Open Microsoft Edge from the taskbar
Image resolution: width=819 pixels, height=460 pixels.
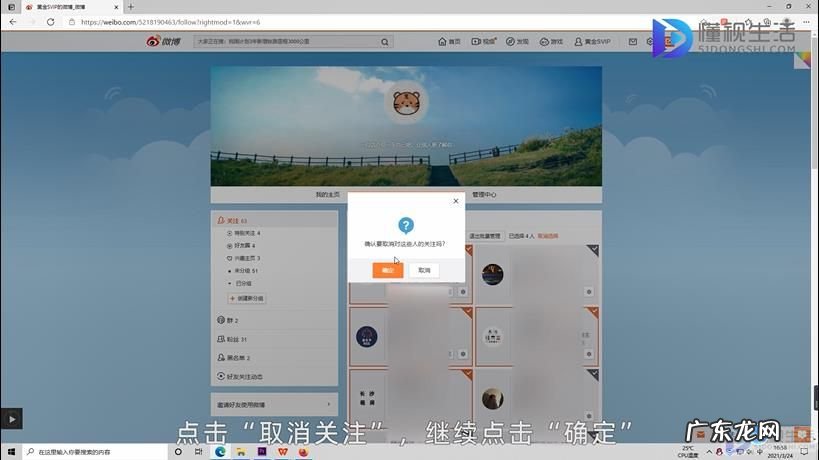[x=220, y=452]
